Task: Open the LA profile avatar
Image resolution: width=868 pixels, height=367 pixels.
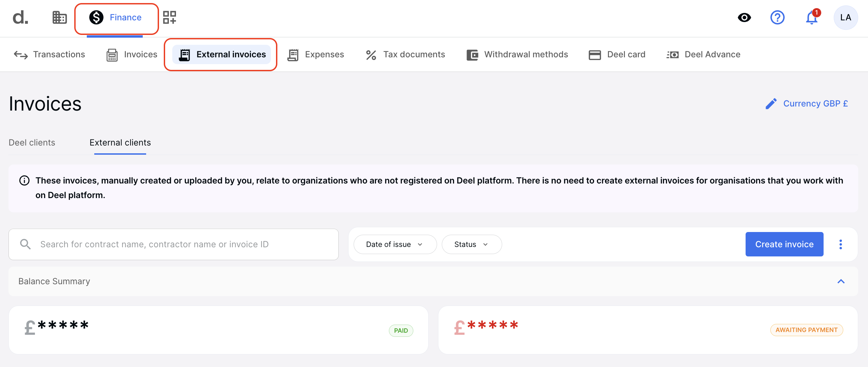Action: pos(846,17)
